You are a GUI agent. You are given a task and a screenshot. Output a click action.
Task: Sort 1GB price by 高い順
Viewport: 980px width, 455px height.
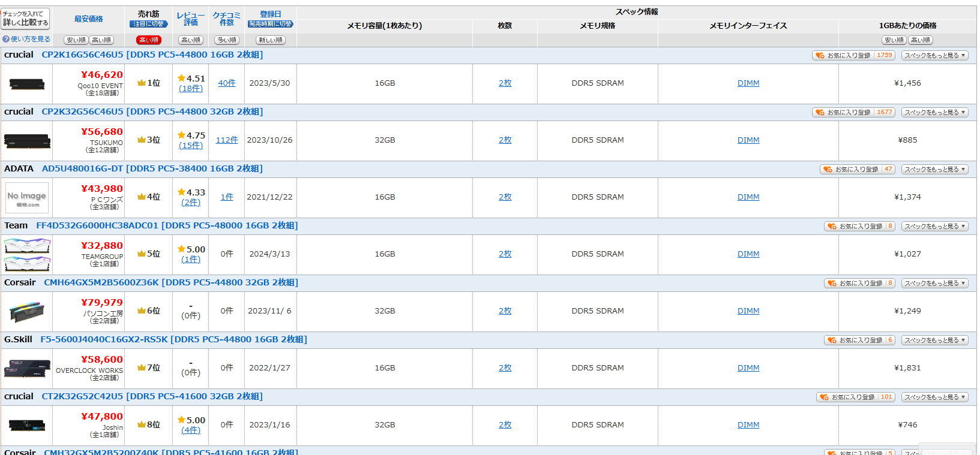pyautogui.click(x=920, y=40)
